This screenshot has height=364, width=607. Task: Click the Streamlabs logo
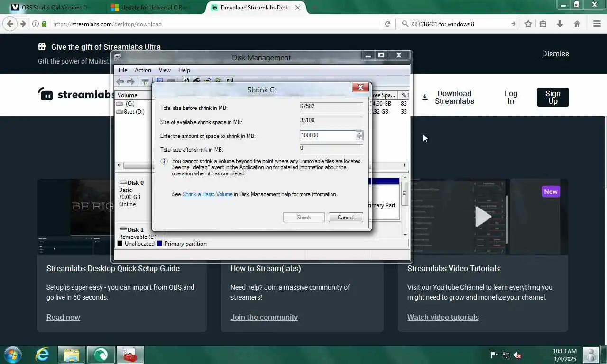tap(76, 94)
